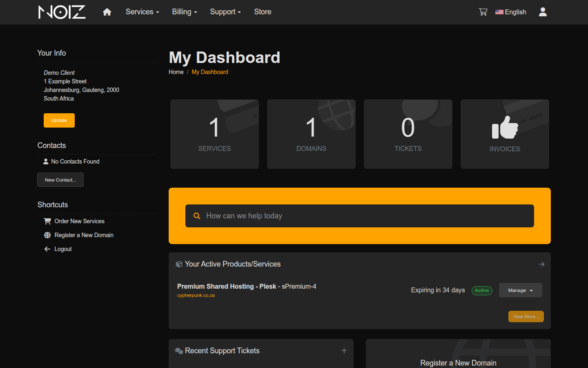Viewport: 588px width, 368px height.
Task: Click the NOIZ logo
Action: coord(62,12)
